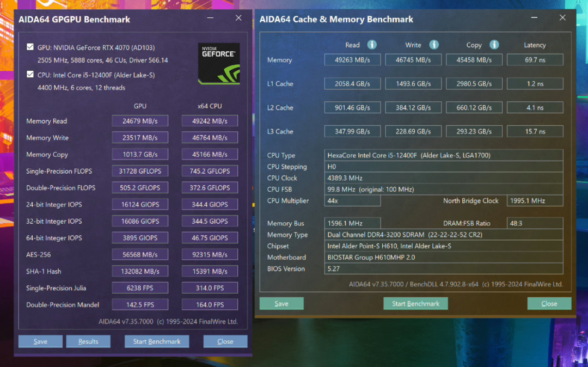Image resolution: width=588 pixels, height=367 pixels.
Task: Click the CPU Multiplier value 44x
Action: pyautogui.click(x=352, y=200)
